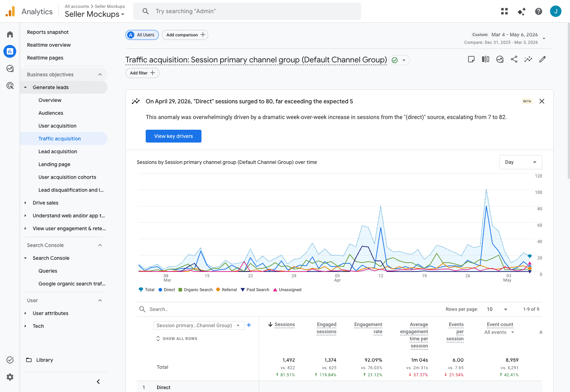Toggle Direct series in chart legend
Image resolution: width=570 pixels, height=392 pixels.
pyautogui.click(x=167, y=290)
